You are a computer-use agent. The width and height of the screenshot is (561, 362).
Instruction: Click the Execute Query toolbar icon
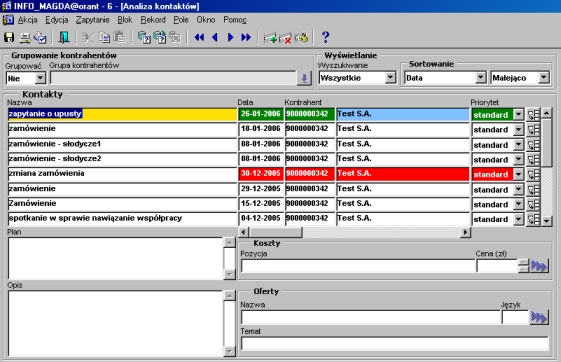(x=160, y=37)
